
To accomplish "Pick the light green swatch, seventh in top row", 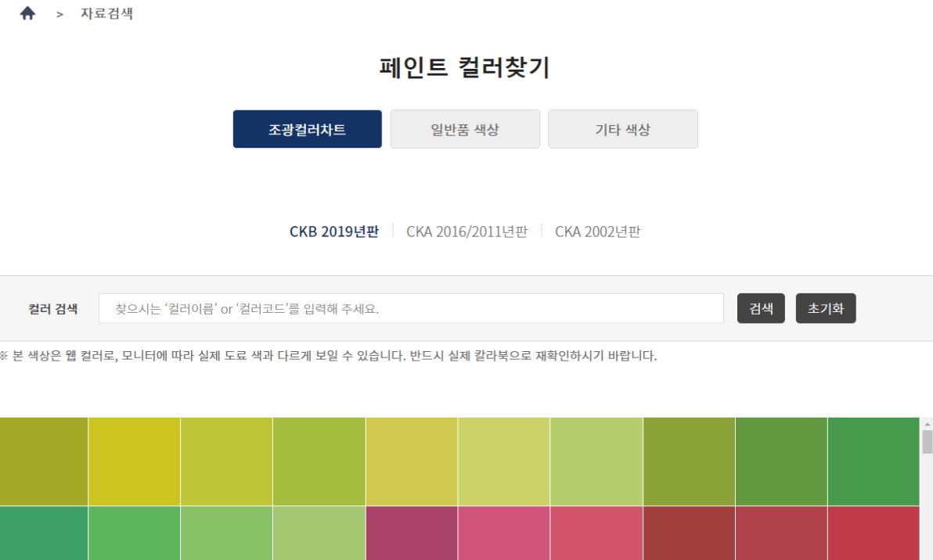I will [x=596, y=461].
